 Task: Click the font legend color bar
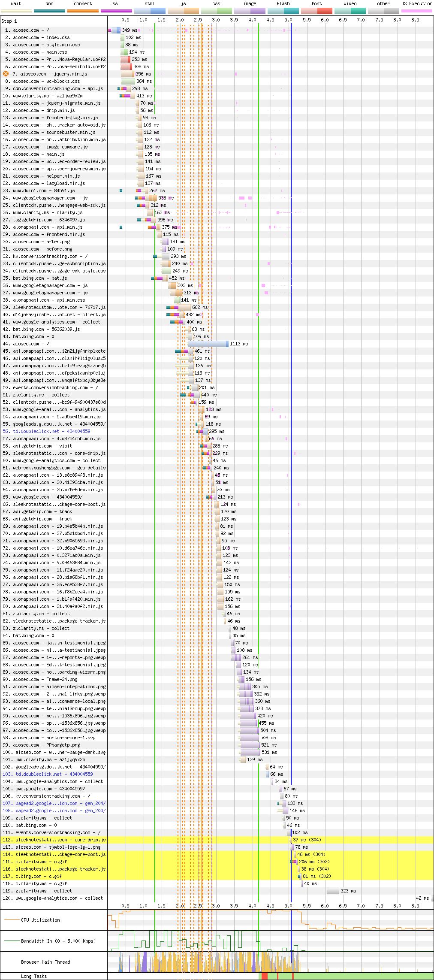pyautogui.click(x=316, y=11)
